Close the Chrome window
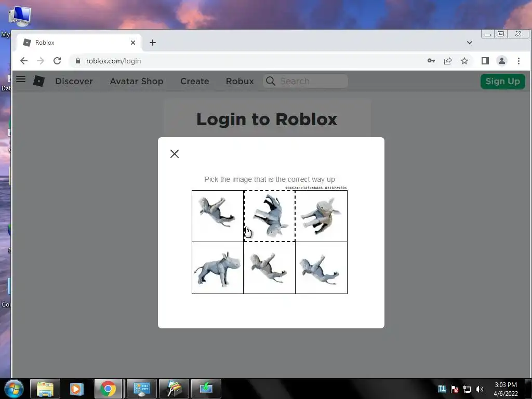 pos(518,34)
